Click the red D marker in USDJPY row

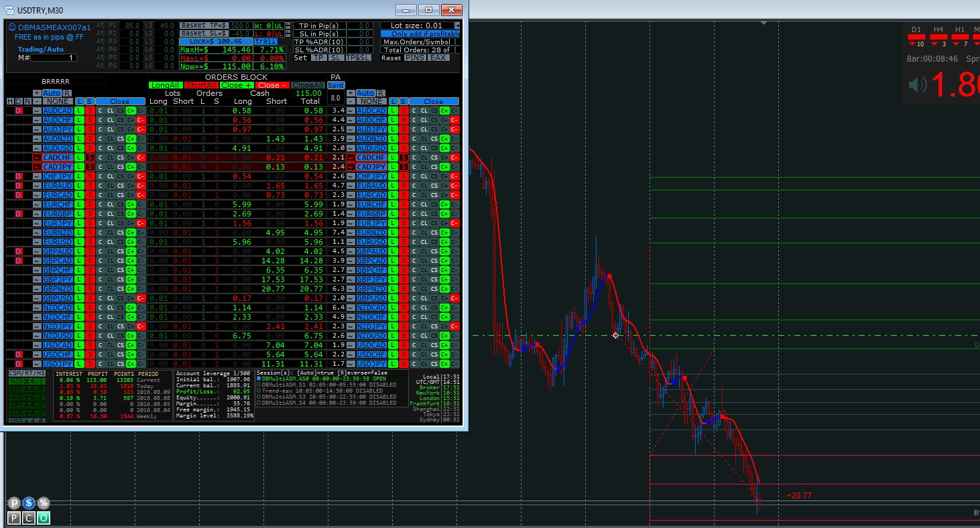coord(19,364)
